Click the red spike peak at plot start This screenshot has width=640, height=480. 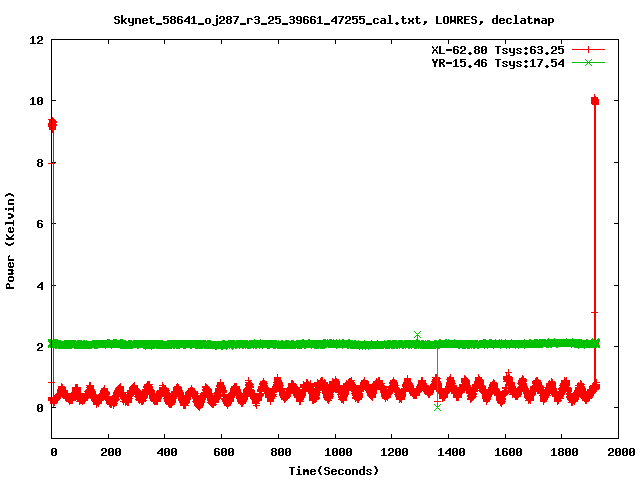52,123
